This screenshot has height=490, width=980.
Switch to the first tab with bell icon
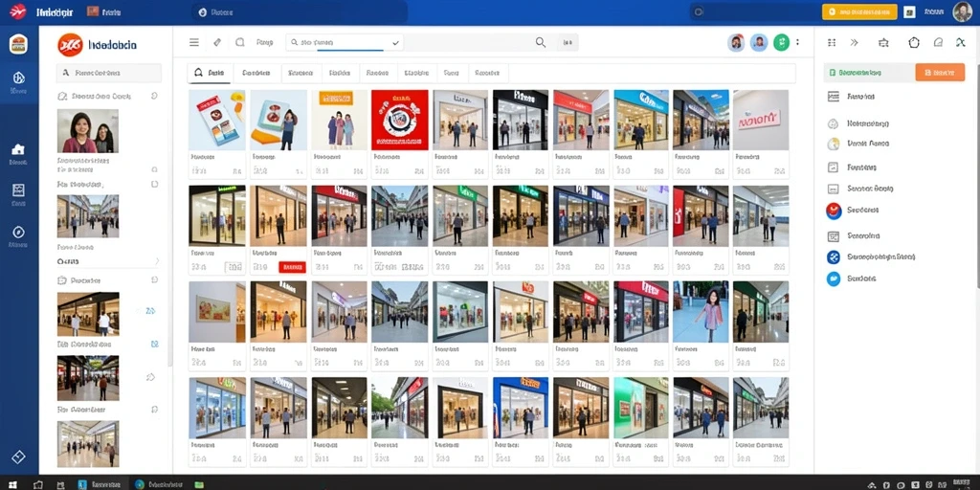210,73
